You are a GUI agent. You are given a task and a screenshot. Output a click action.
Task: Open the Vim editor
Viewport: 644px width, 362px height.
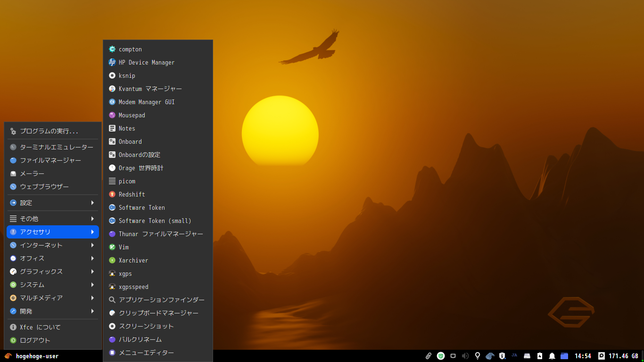(x=158, y=247)
